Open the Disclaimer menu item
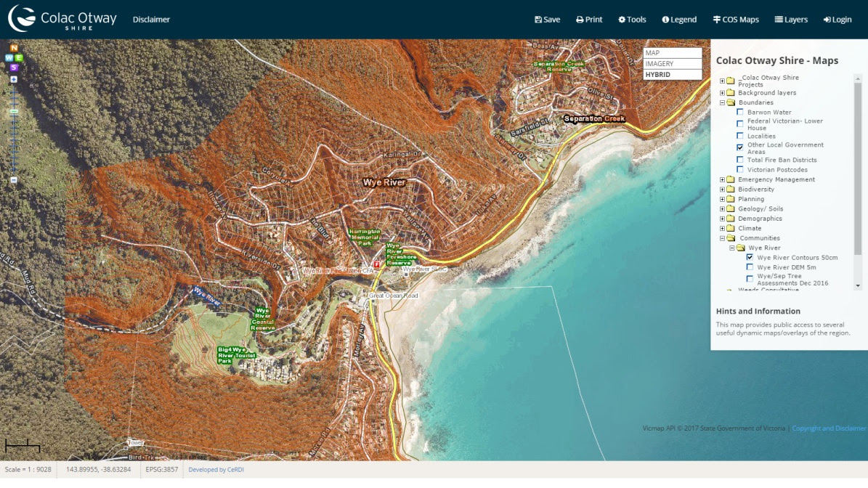Screen dimensions: 868x488 (151, 20)
